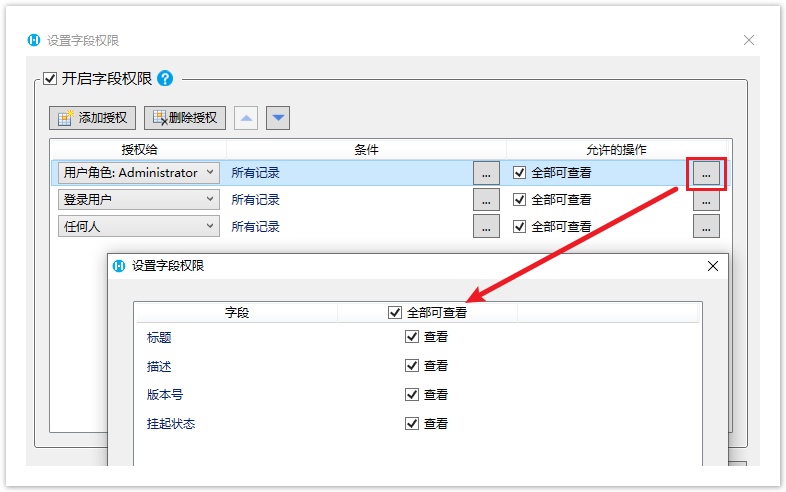This screenshot has width=786, height=492.
Task: Open condition ellipsis button for Administrator row
Action: (x=486, y=173)
